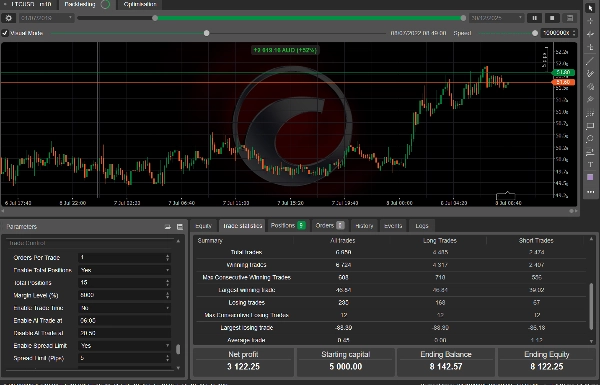Select the crosshair tool
Image resolution: width=600 pixels, height=385 pixels.
pos(590,21)
